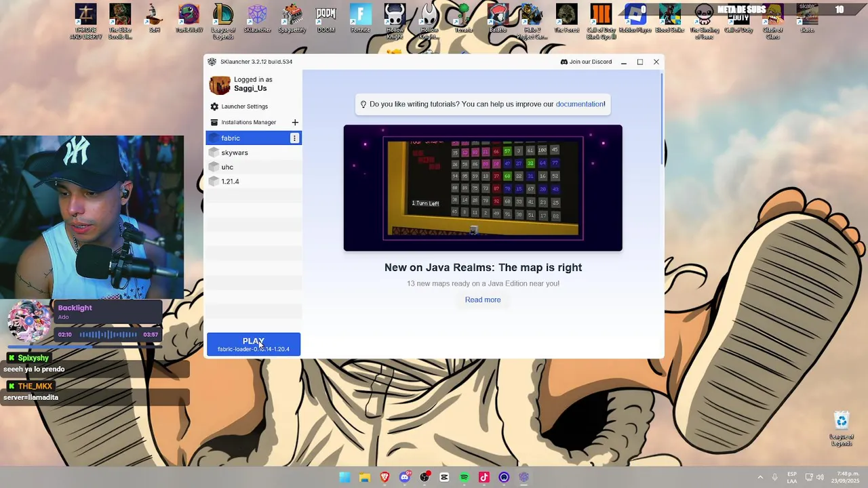Click Read more under Java Realms news
Image resolution: width=868 pixels, height=488 pixels.
pyautogui.click(x=483, y=300)
